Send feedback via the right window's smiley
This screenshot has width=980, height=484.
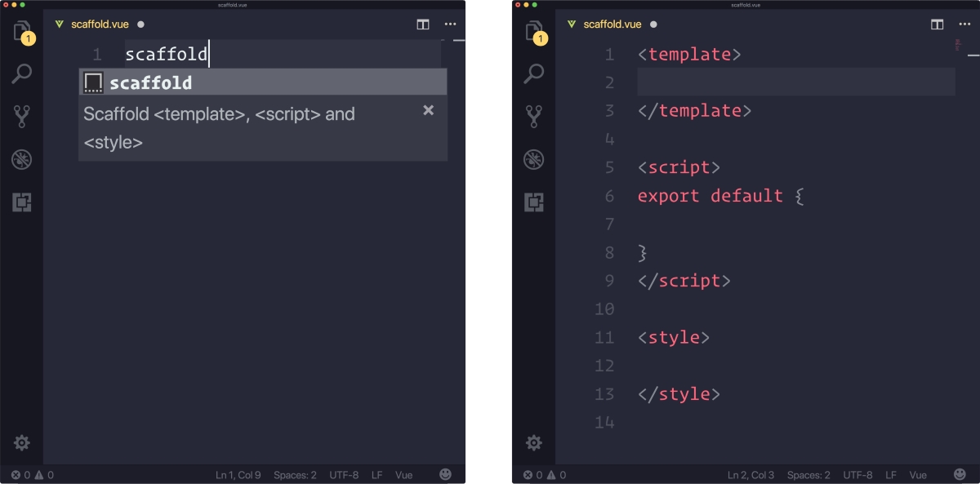[x=960, y=474]
